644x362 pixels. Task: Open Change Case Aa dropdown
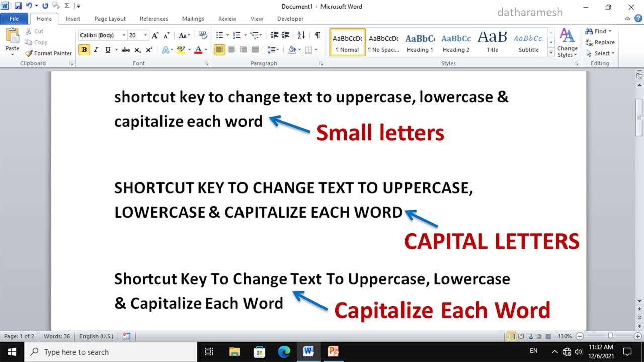184,35
